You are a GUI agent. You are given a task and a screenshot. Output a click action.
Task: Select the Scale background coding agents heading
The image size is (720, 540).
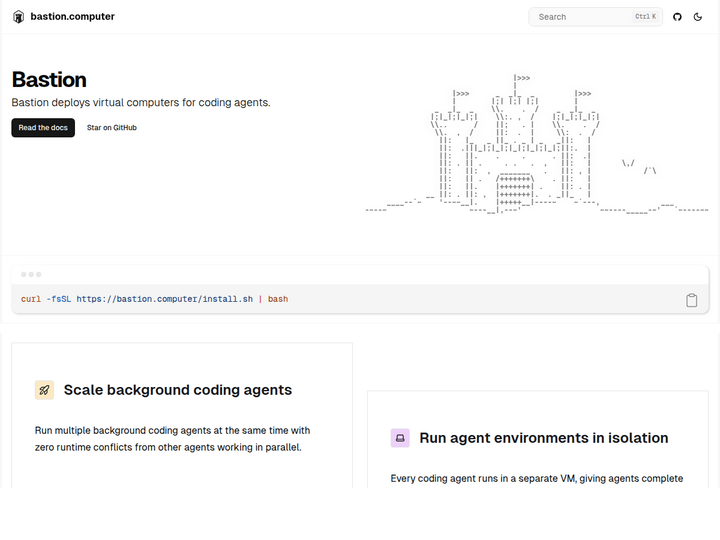pos(178,390)
